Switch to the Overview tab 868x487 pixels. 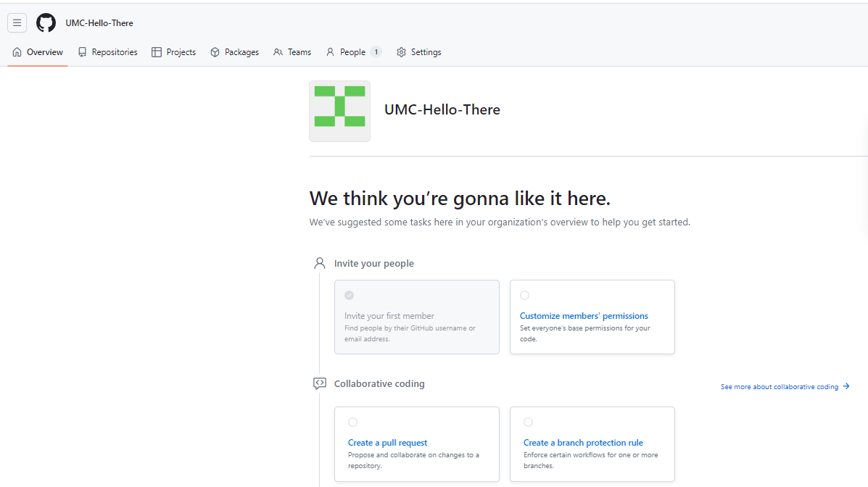(38, 52)
